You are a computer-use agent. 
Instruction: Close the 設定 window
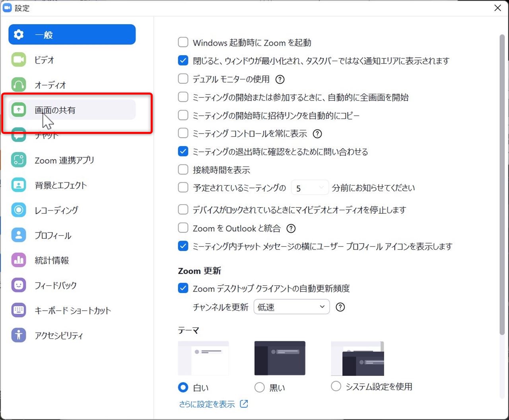point(497,8)
